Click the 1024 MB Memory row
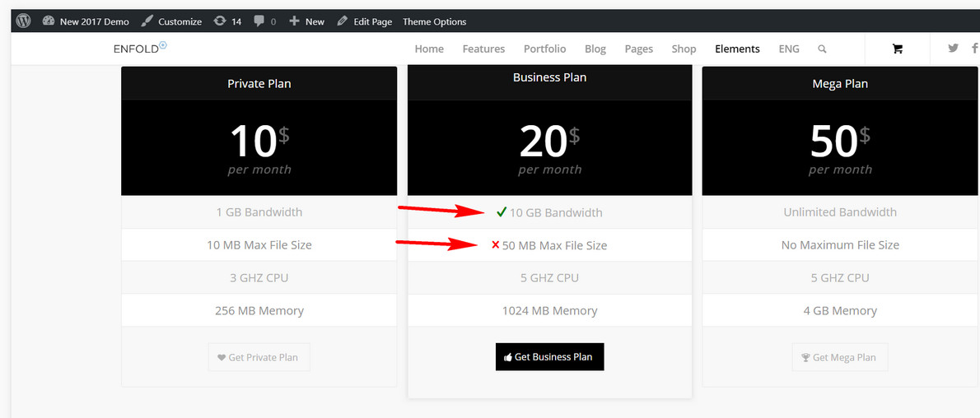 pyautogui.click(x=550, y=310)
